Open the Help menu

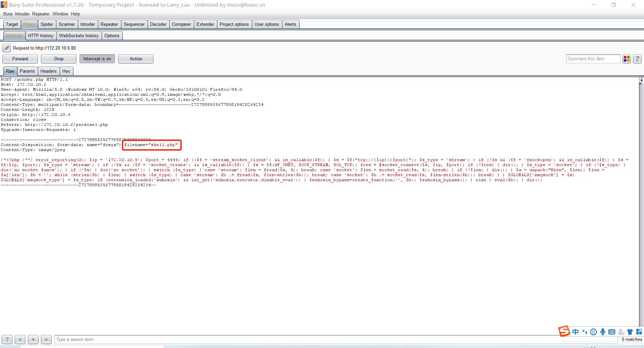point(75,14)
